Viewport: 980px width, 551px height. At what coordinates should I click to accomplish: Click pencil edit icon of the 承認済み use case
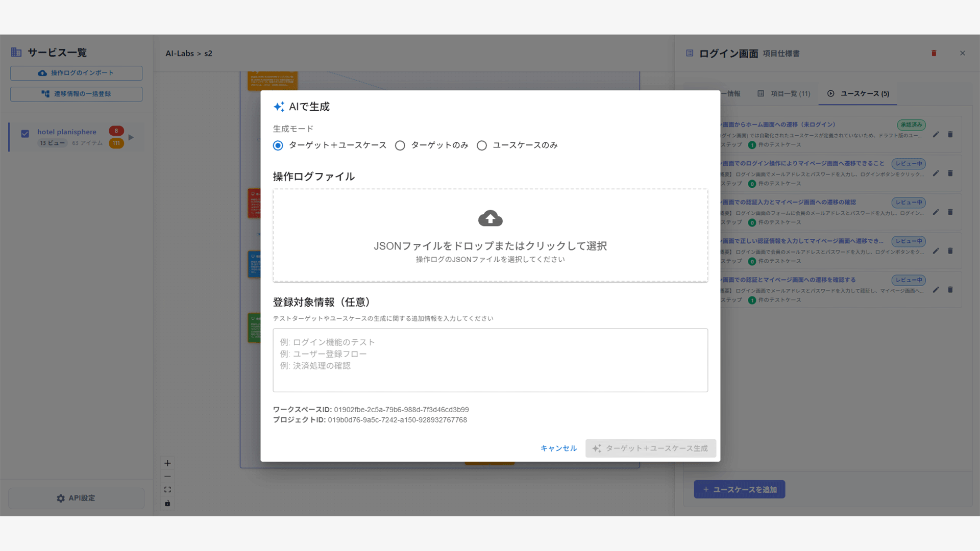coord(936,135)
